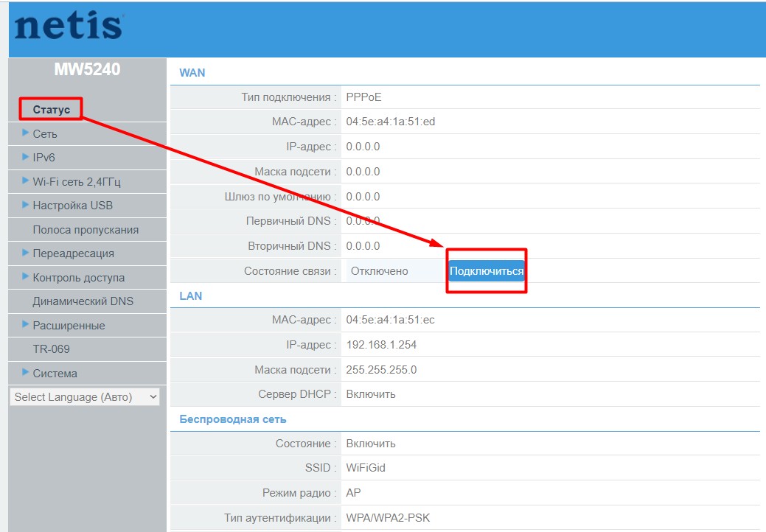Select LAN IP address 192.168.1.254
The height and width of the screenshot is (532, 766).
click(x=381, y=345)
